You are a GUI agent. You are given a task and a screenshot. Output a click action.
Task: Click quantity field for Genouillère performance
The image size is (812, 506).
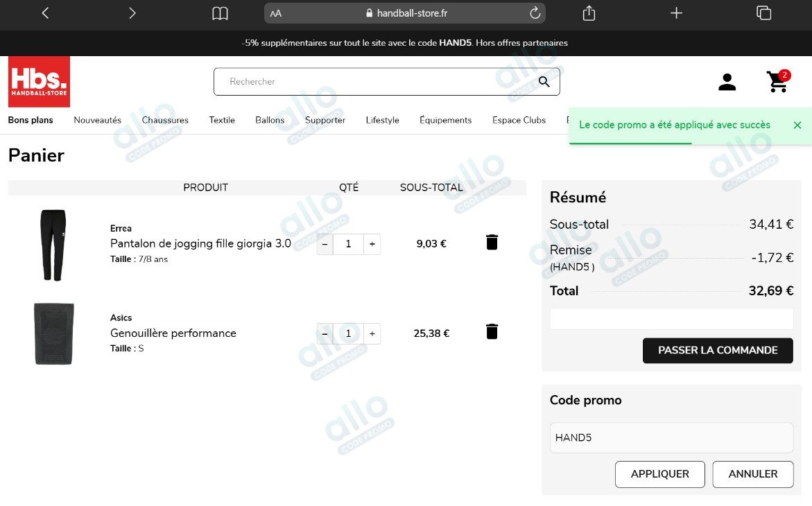point(348,333)
